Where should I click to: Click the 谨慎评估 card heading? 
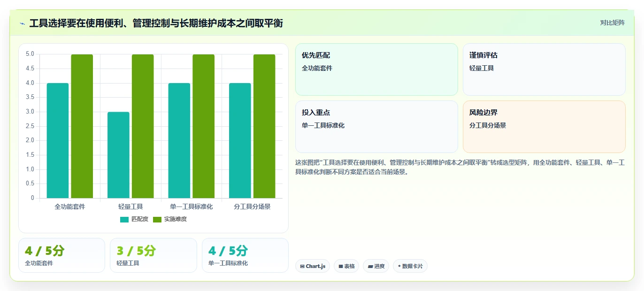coord(483,55)
